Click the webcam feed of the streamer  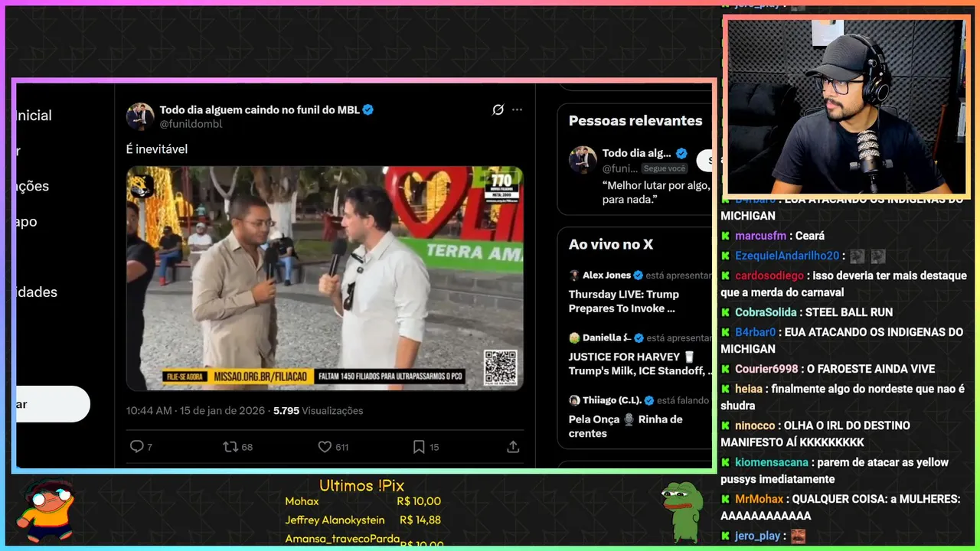click(x=846, y=106)
